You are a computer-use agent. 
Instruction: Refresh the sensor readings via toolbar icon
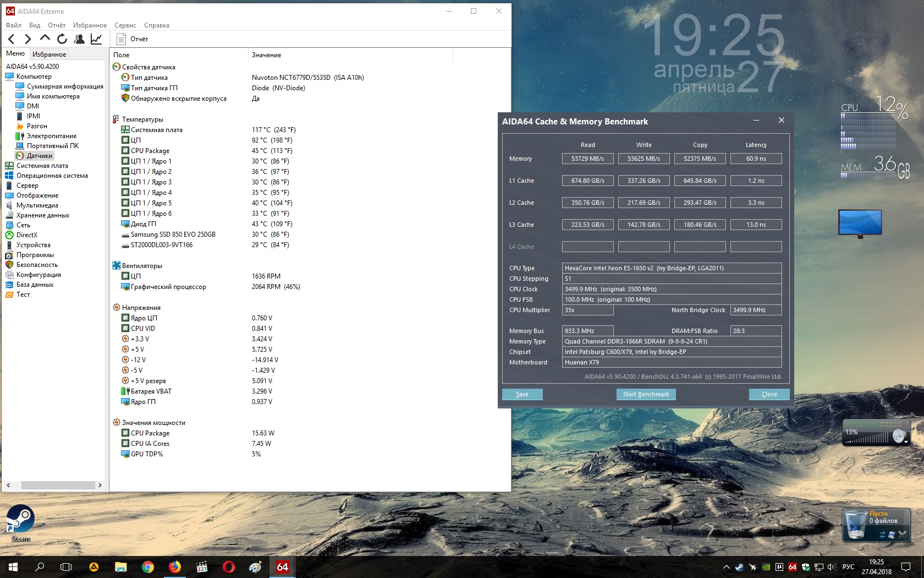[x=62, y=39]
